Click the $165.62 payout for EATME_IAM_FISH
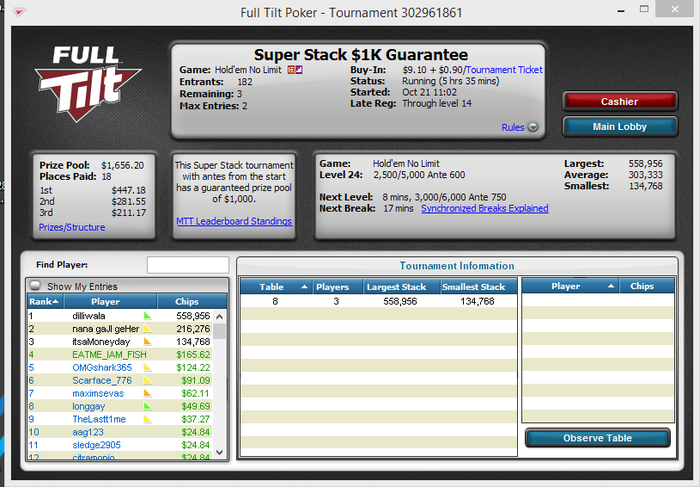 [193, 355]
